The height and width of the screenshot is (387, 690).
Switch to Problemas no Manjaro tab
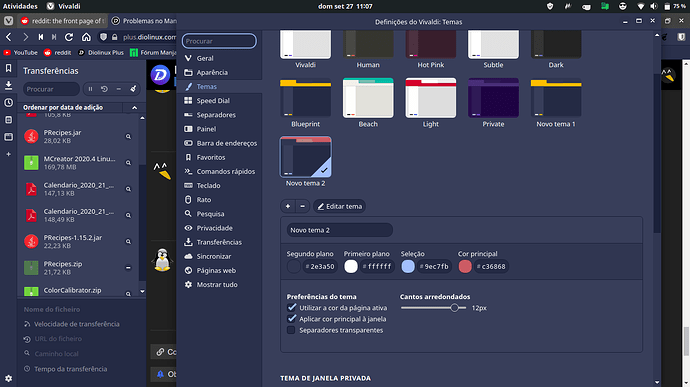tap(143, 21)
